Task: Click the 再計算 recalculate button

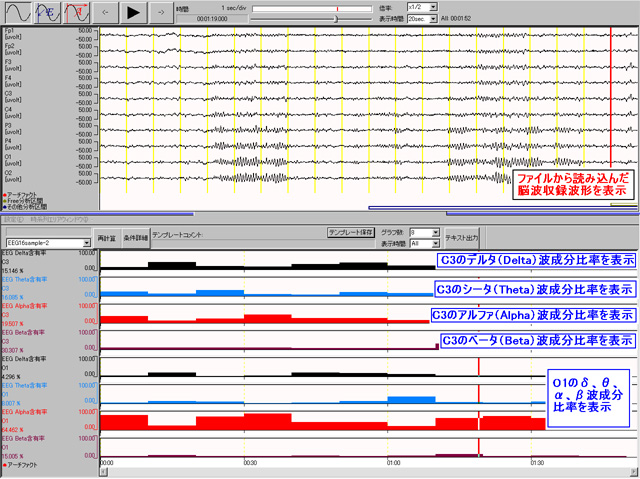Action: click(x=107, y=238)
